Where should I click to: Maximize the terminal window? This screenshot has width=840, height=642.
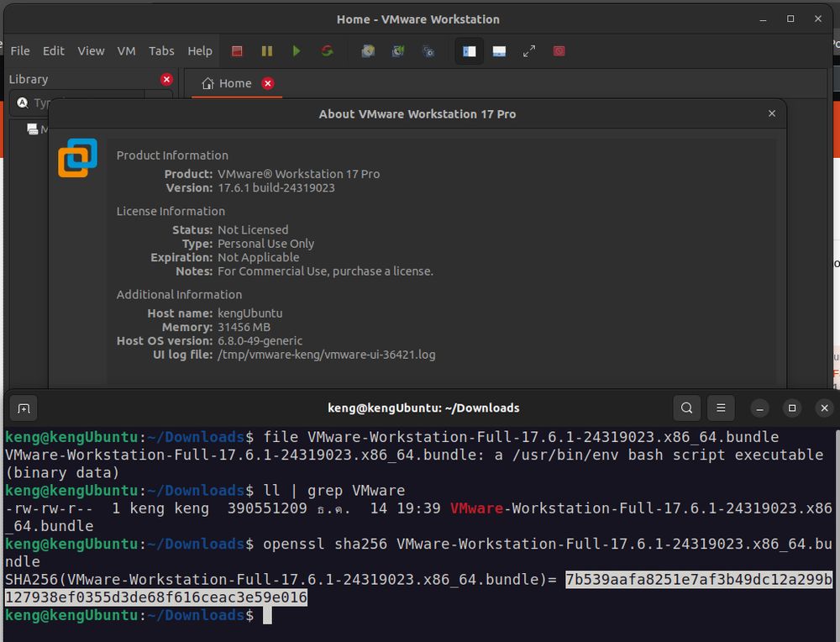792,408
